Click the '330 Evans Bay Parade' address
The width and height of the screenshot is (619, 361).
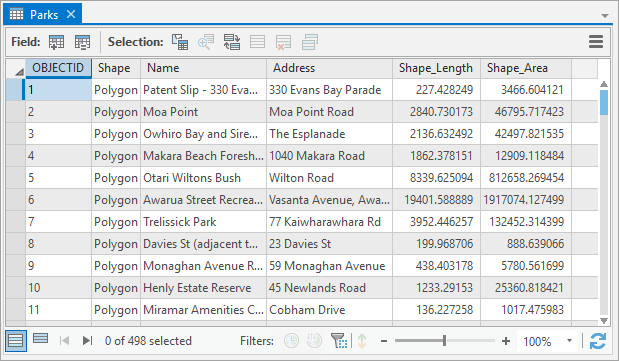329,90
